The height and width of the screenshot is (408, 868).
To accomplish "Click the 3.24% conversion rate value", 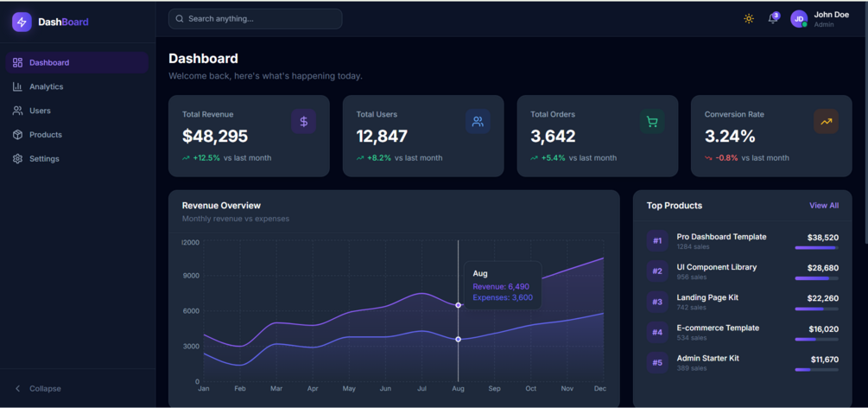I will (x=730, y=137).
